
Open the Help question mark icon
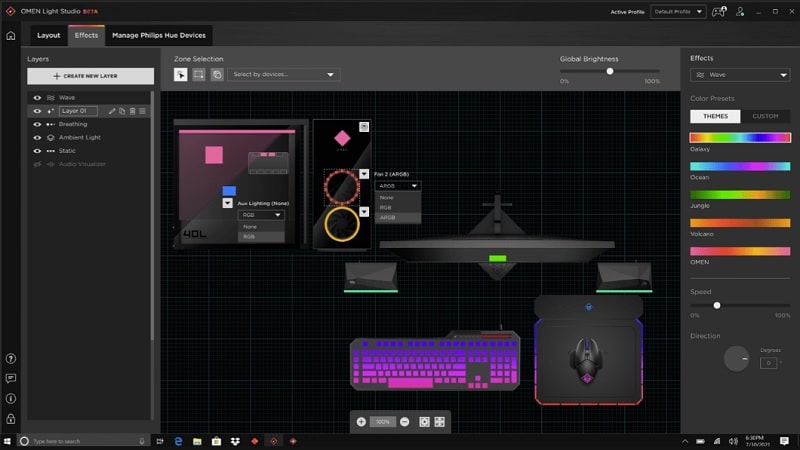point(11,359)
